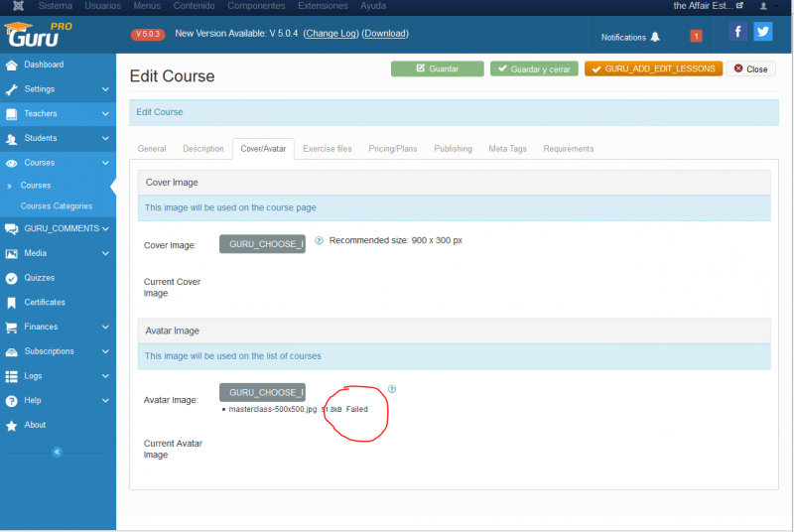Click the Subscriptions sidebar icon

pos(11,351)
